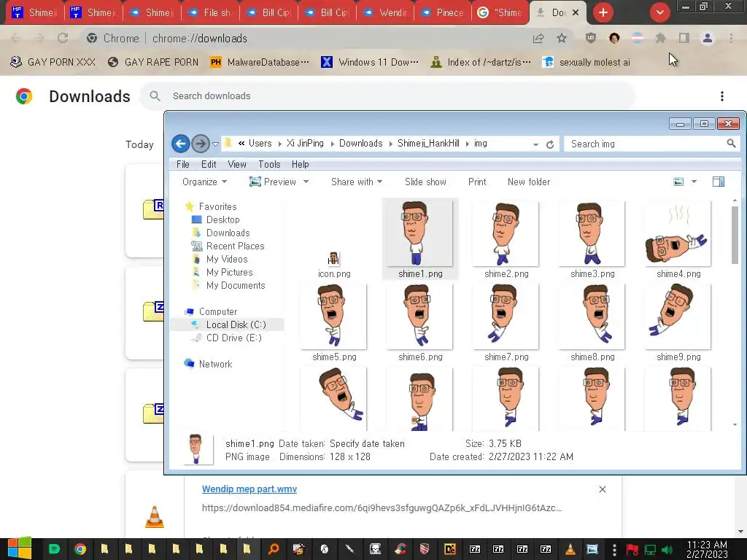Switch to the Pinece browser tab

pos(443,13)
